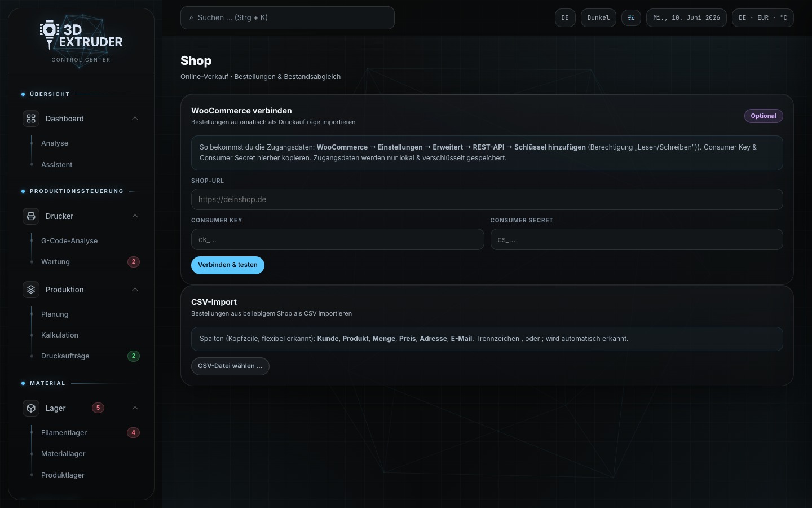Click the MATERIAL section label

47,383
